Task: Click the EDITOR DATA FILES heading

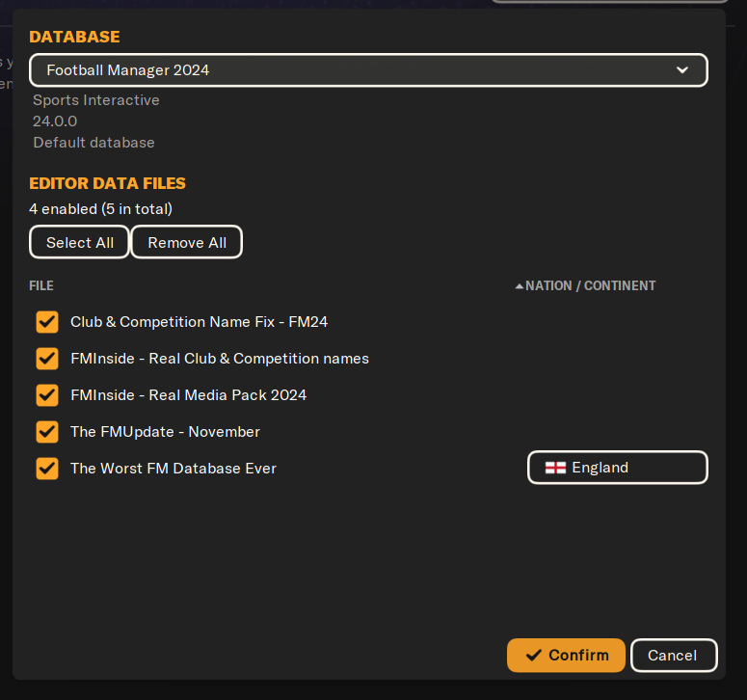Action: pyautogui.click(x=107, y=183)
